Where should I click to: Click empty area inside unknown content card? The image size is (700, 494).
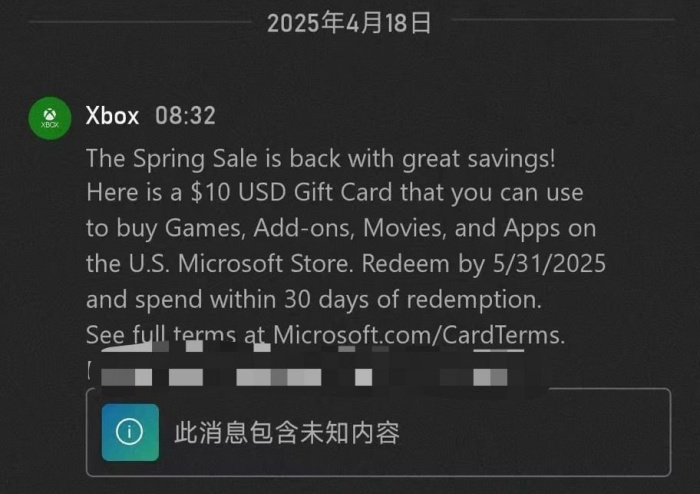click(536, 432)
